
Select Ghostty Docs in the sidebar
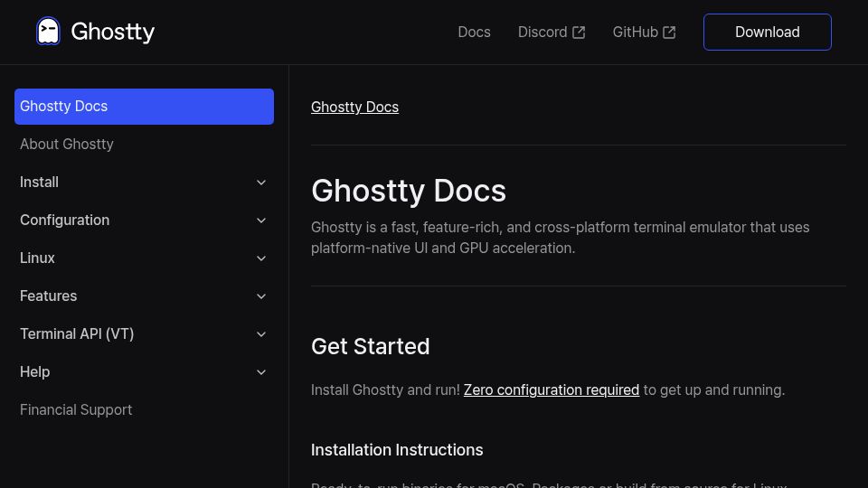(144, 107)
